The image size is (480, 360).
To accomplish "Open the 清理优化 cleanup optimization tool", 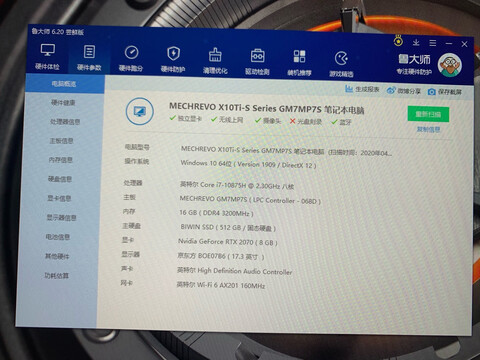I will (x=215, y=61).
